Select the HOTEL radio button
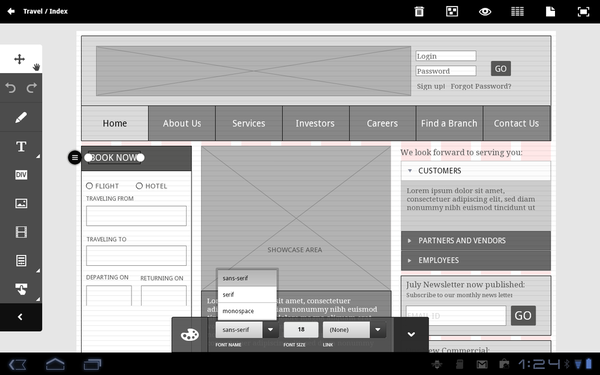 pyautogui.click(x=139, y=186)
